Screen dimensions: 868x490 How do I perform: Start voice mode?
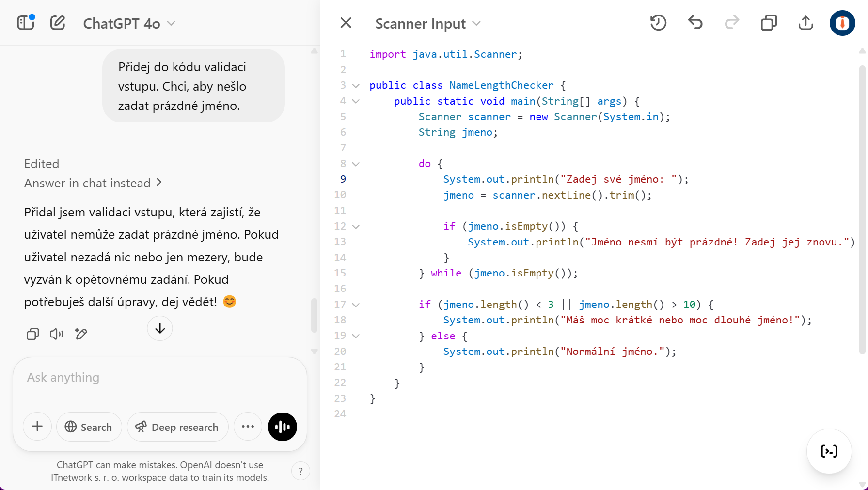[x=283, y=427]
